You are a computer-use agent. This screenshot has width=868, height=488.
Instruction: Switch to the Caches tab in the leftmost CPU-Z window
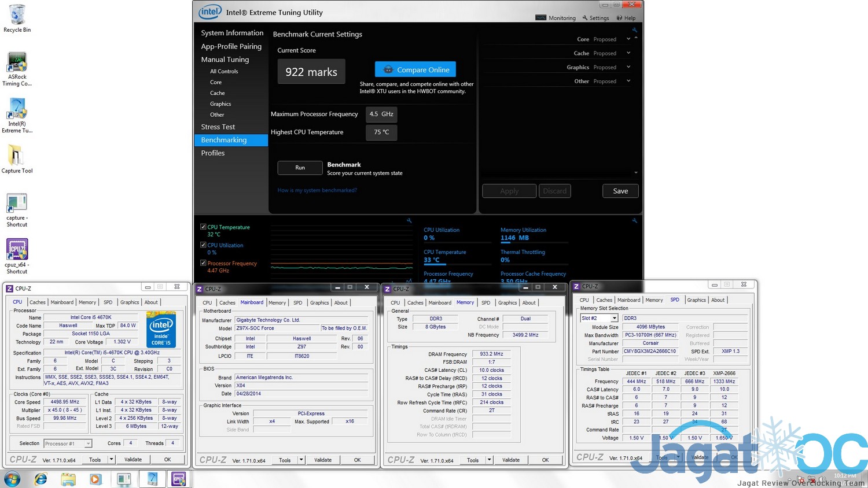[x=37, y=302]
